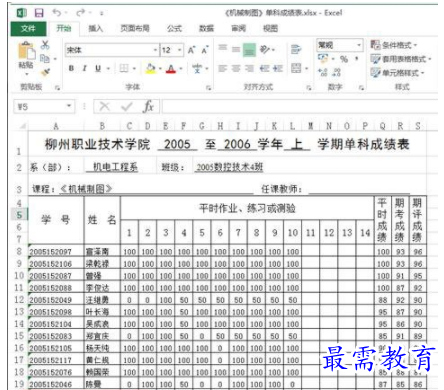Viewport: 444px width, 390px height.
Task: Open the 文件 File tab
Action: click(x=28, y=29)
